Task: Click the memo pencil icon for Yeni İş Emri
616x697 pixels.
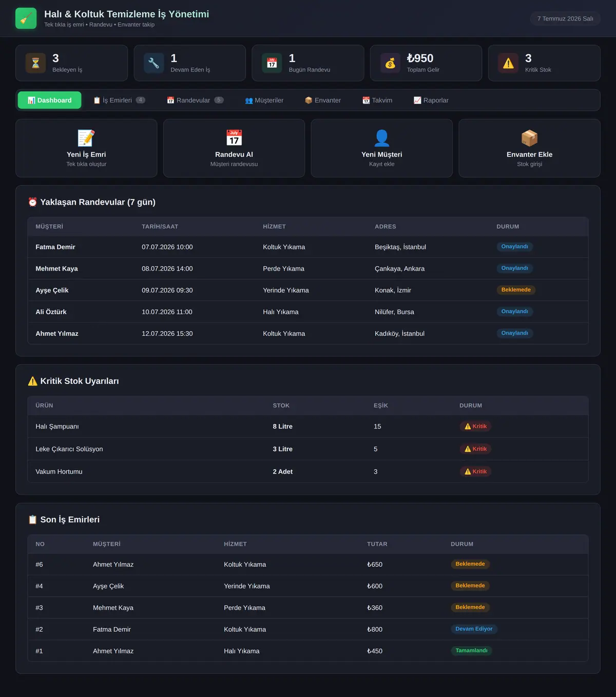Action: click(86, 138)
